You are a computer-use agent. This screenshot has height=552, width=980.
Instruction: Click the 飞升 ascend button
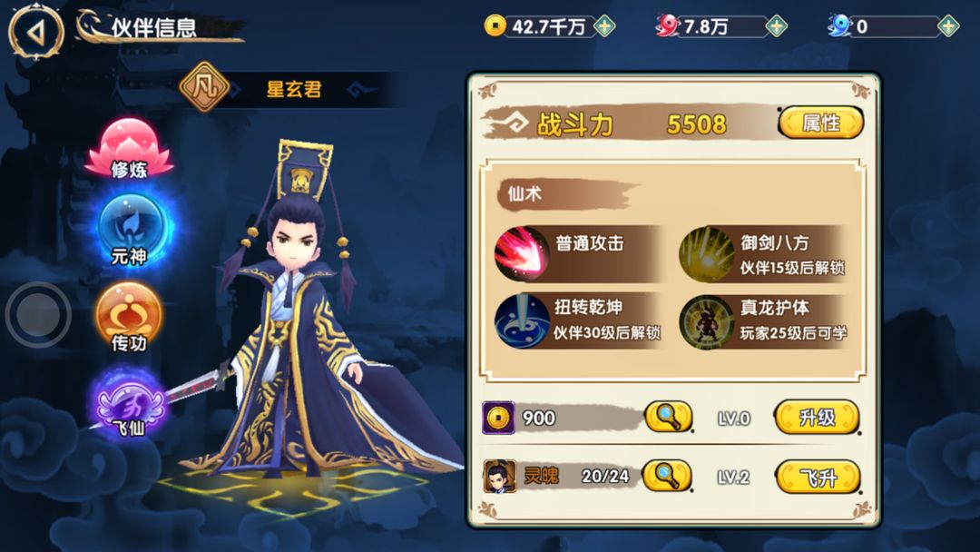click(x=818, y=478)
